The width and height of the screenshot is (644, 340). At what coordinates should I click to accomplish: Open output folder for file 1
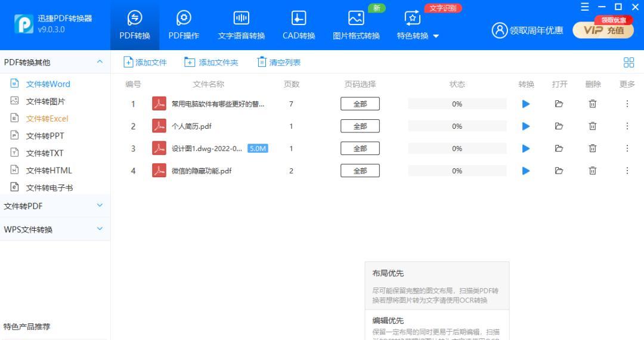(x=559, y=104)
